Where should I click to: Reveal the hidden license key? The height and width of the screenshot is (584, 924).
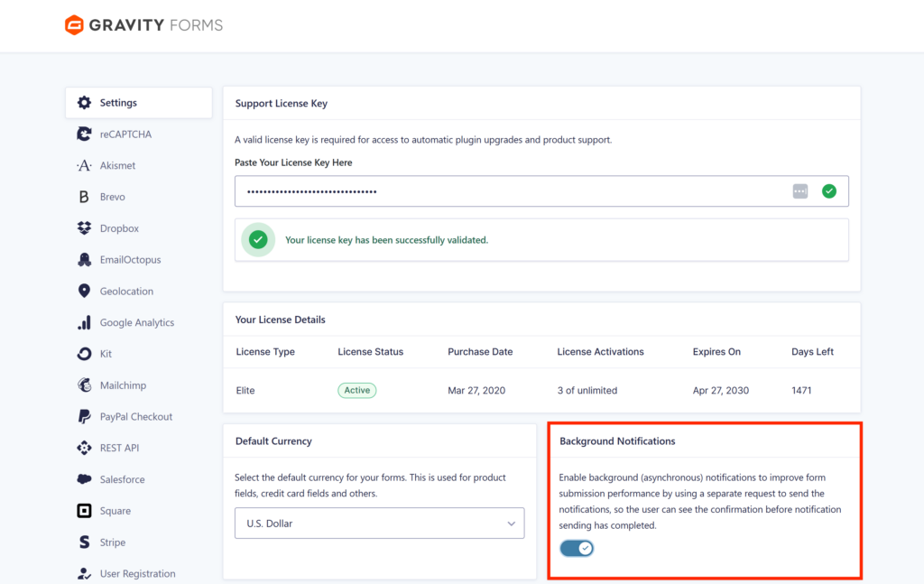tap(799, 191)
